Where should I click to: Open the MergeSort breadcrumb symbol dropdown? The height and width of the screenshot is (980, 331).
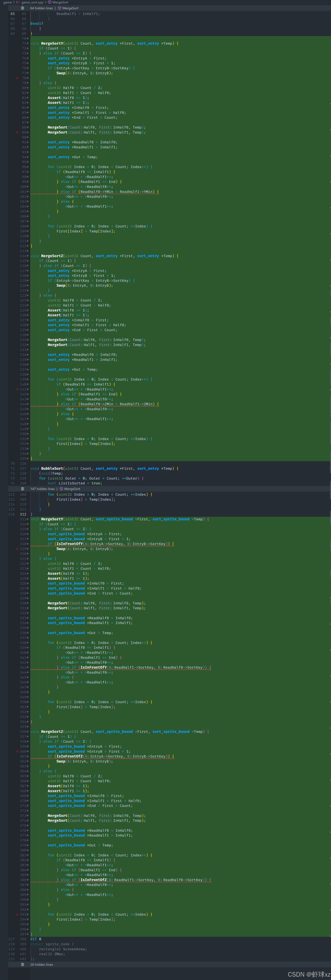(60, 2)
